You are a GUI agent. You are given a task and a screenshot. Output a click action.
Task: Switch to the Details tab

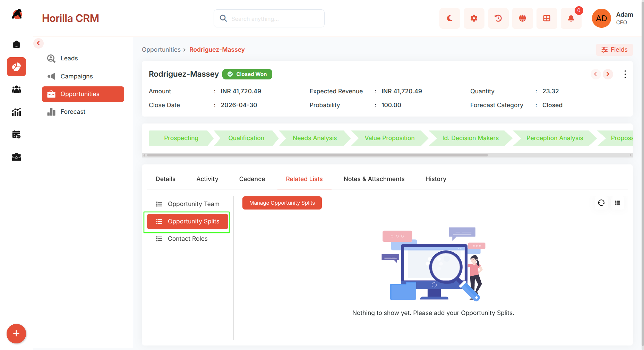tap(165, 179)
